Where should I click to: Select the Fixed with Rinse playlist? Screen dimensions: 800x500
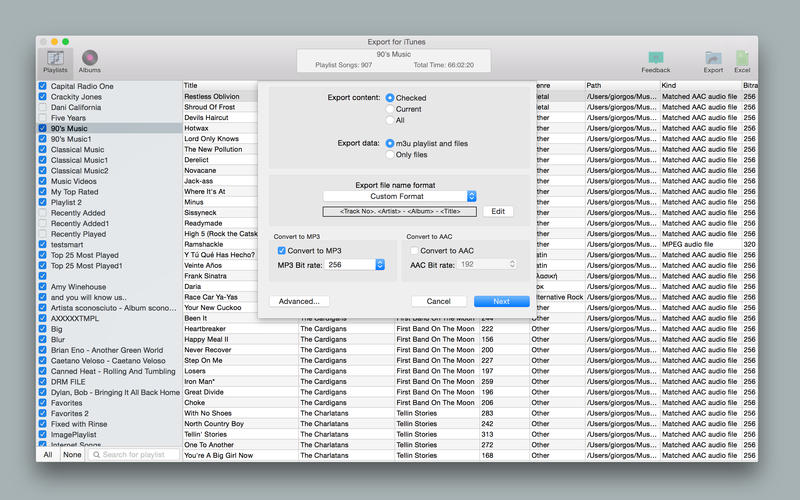pos(79,424)
